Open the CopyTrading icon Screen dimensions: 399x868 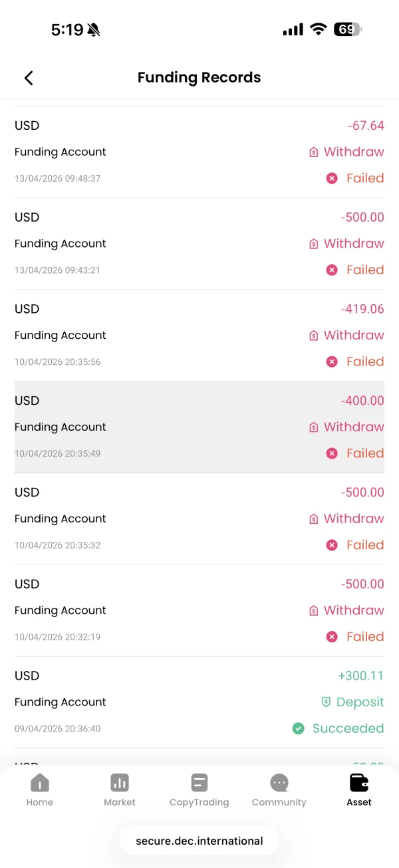pyautogui.click(x=199, y=783)
